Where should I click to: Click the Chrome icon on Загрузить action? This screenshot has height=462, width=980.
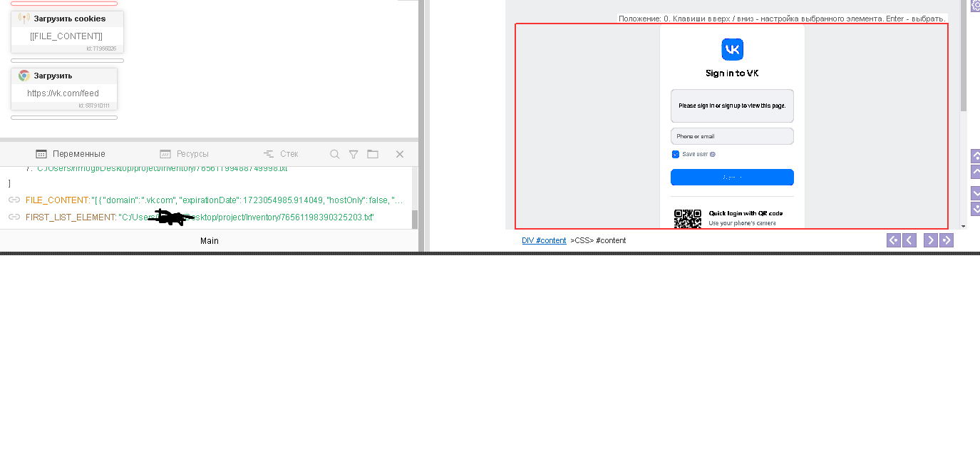(24, 76)
